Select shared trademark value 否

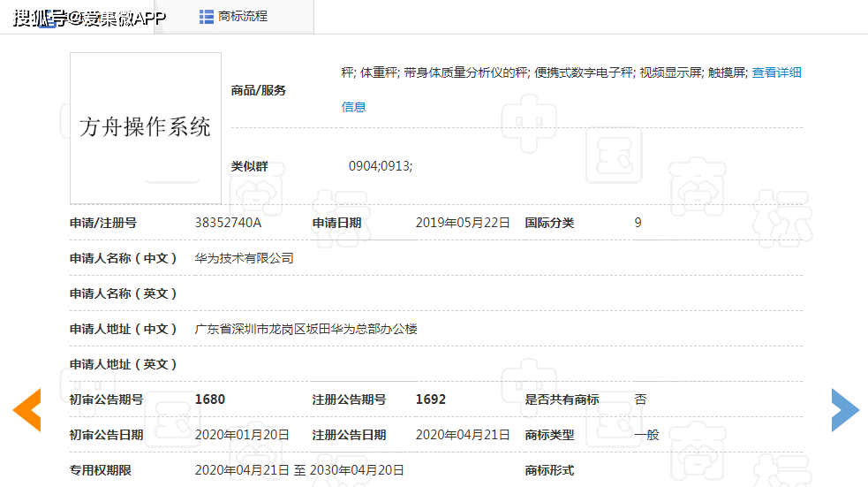click(x=640, y=399)
